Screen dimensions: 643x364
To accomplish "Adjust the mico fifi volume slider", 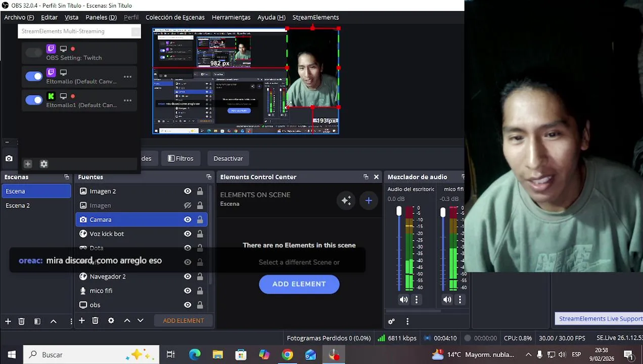I will [x=443, y=212].
